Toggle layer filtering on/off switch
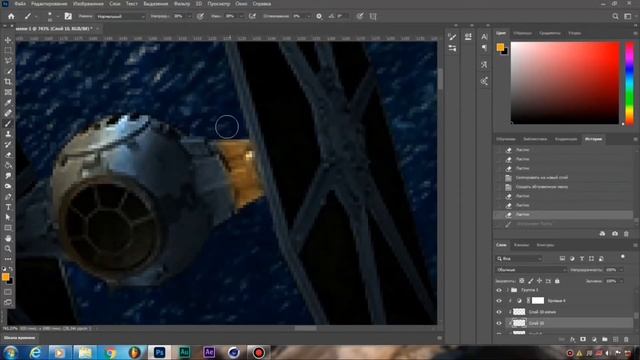 [622, 257]
